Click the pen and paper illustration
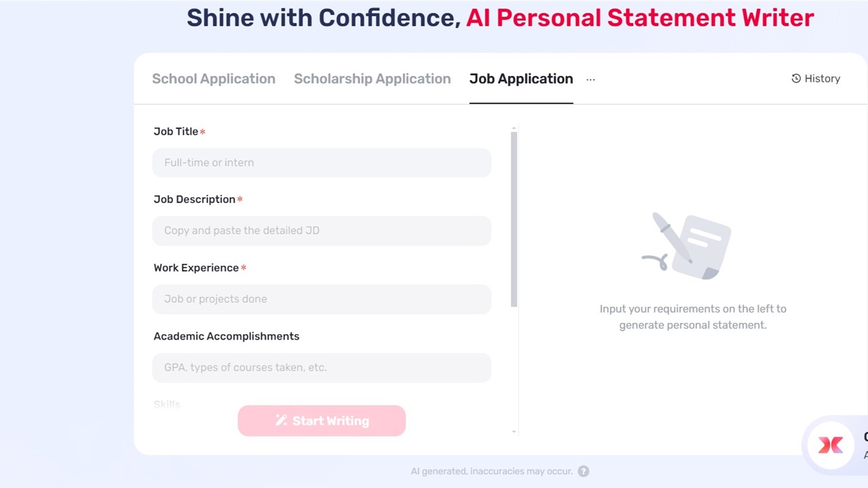868x488 pixels. [x=687, y=246]
